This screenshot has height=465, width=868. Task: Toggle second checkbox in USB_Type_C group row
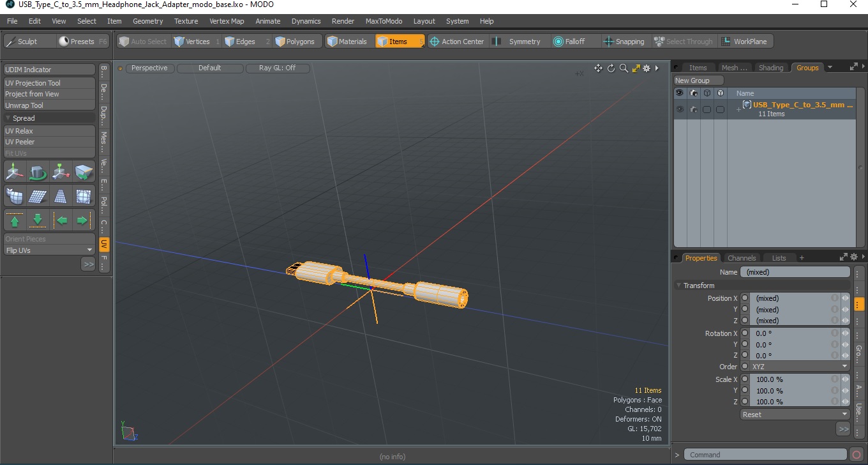(720, 109)
